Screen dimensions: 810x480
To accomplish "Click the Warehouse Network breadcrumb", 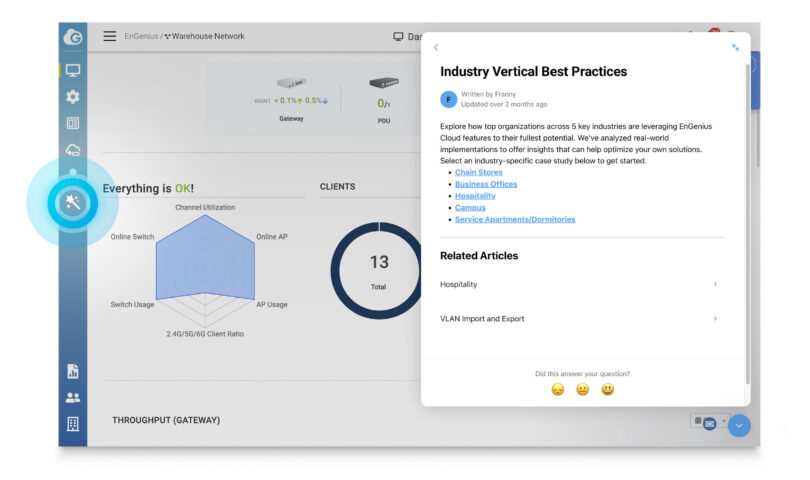I will [208, 36].
